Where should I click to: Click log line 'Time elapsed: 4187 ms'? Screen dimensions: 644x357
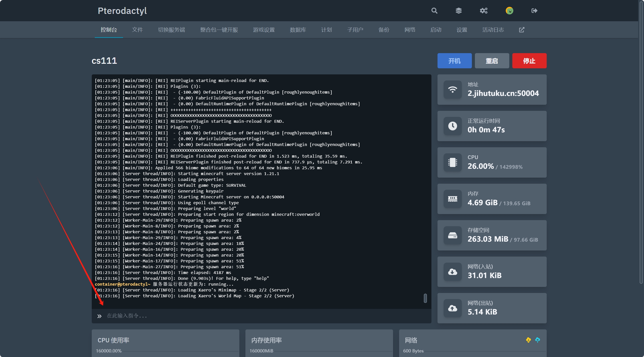coord(163,273)
